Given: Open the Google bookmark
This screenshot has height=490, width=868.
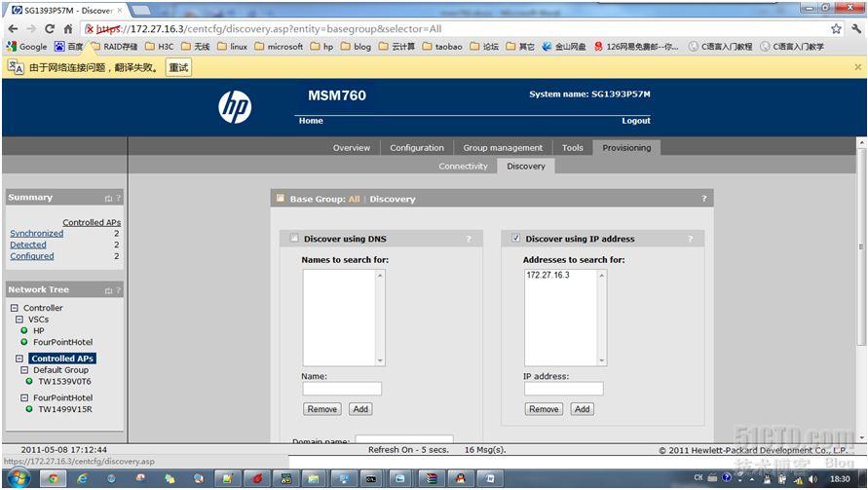Looking at the screenshot, I should pos(26,47).
